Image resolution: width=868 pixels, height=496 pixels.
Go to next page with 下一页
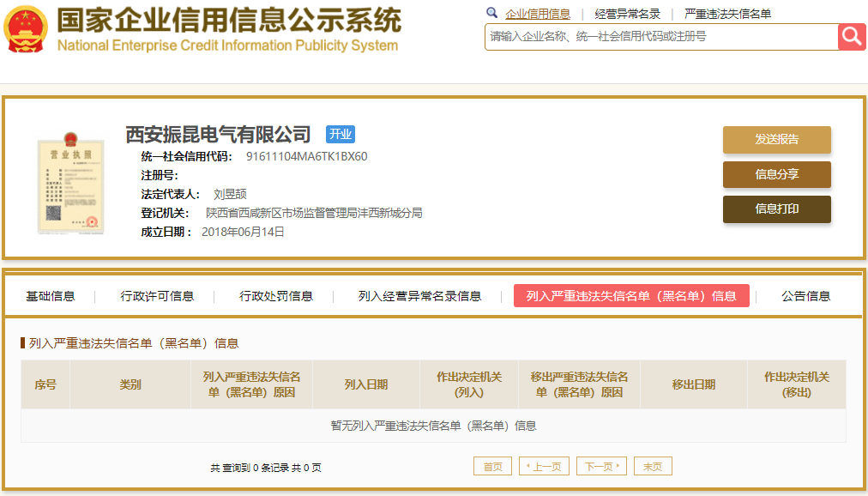(x=601, y=466)
